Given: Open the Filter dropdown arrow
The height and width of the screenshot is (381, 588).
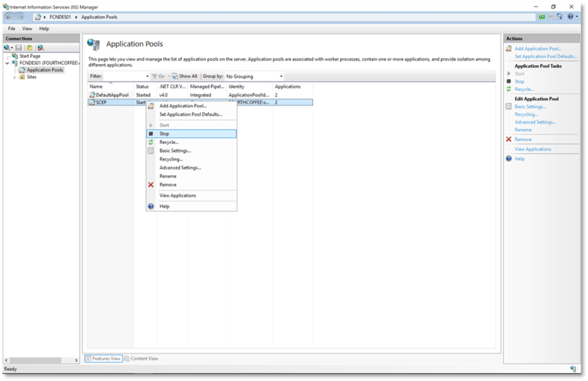Looking at the screenshot, I should point(147,76).
